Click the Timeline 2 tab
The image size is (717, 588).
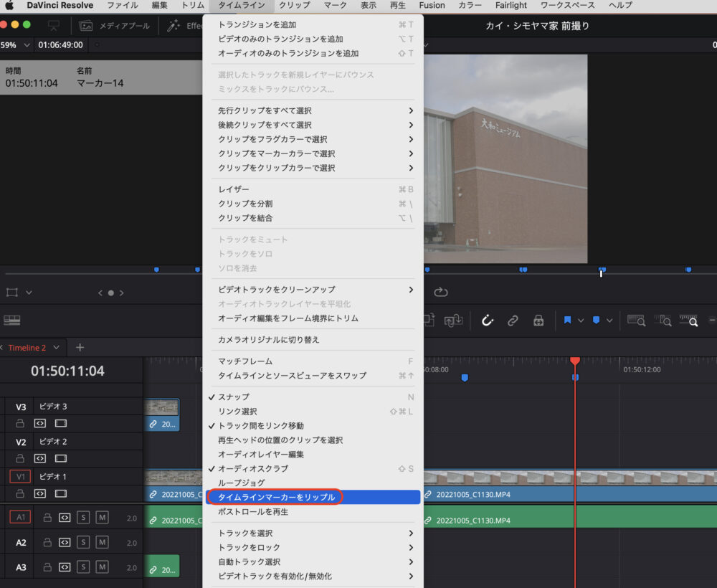(x=29, y=347)
